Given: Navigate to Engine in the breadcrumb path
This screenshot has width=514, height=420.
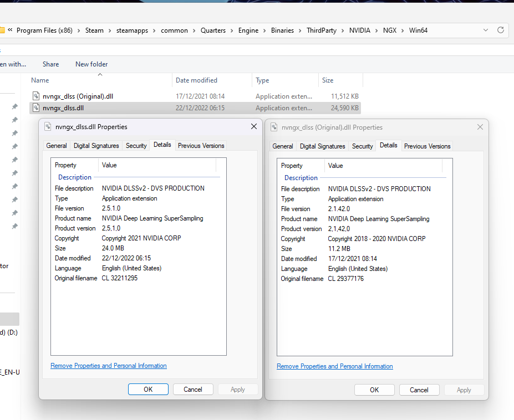Looking at the screenshot, I should click(248, 30).
